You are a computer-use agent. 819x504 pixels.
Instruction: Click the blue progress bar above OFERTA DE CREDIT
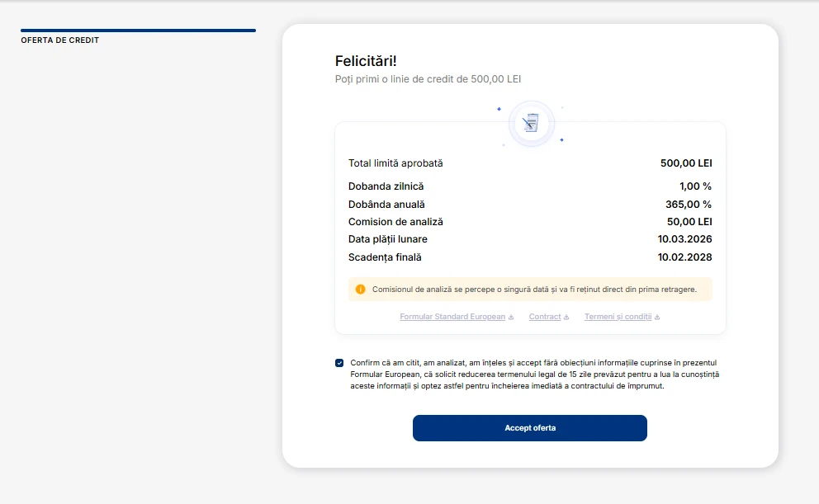coord(138,30)
